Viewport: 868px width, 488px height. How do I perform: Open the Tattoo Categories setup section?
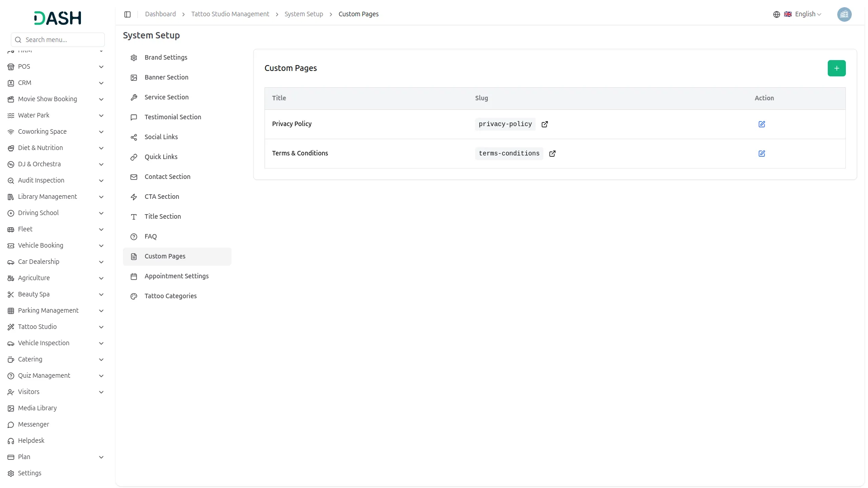click(170, 296)
